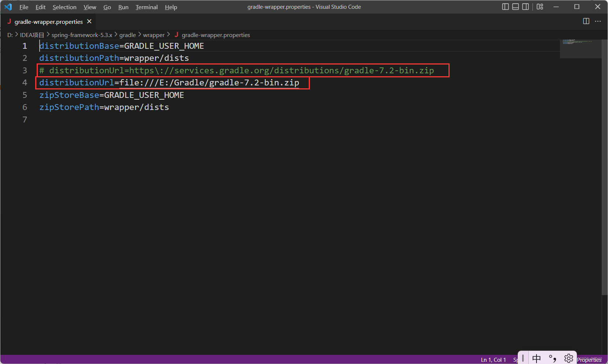Close the gradle-wrapper.properties tab
This screenshot has height=364, width=608.
[89, 22]
